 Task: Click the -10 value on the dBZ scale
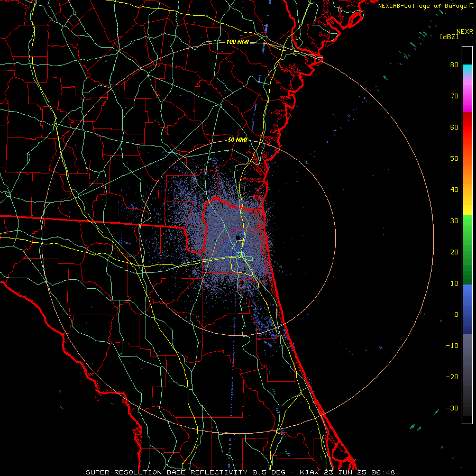[452, 346]
